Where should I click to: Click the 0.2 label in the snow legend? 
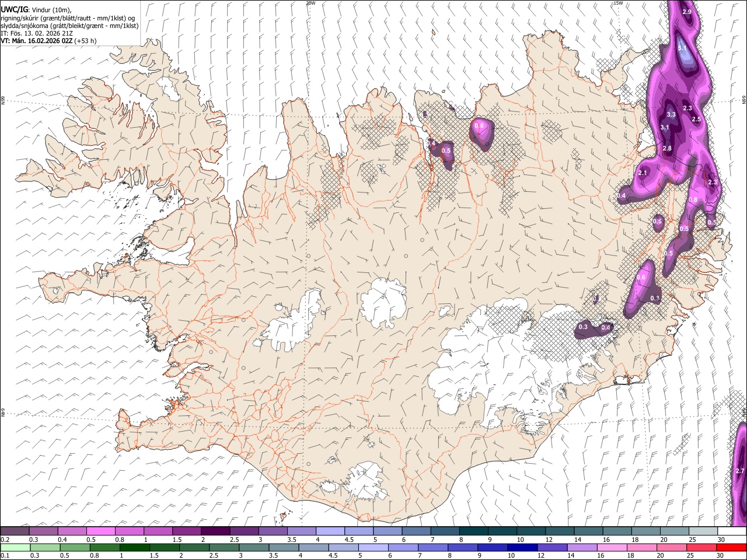[x=5, y=540]
